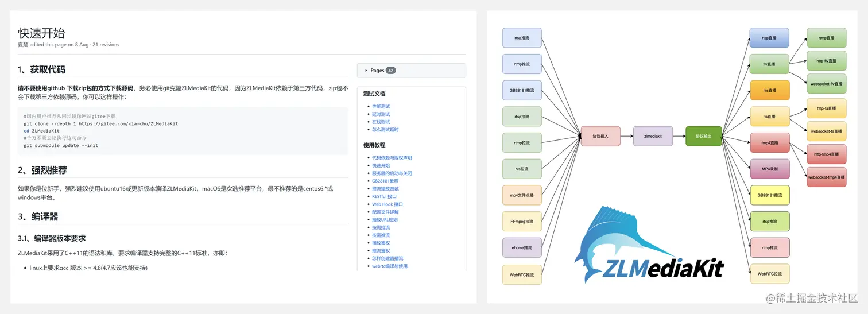Click the cd ZLMediaKit code line

tap(41, 131)
